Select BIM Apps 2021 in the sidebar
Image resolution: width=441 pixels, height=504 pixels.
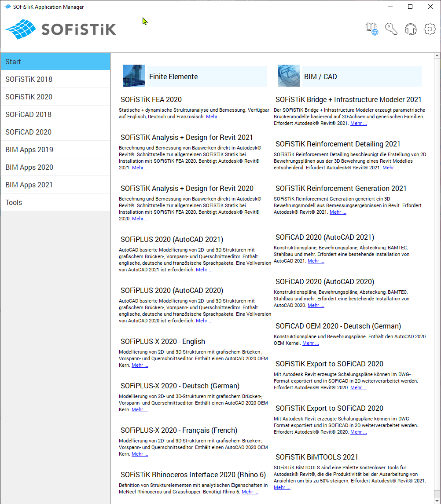click(55, 185)
